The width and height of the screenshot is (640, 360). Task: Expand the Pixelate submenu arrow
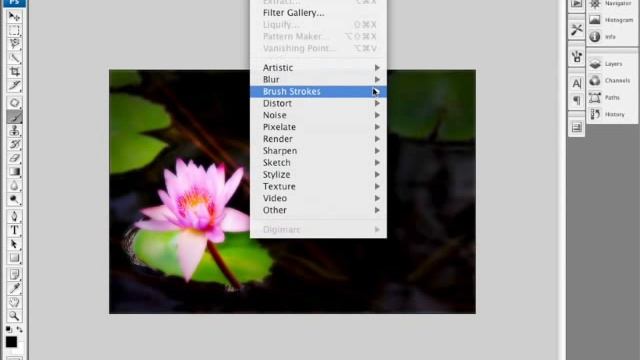[377, 127]
